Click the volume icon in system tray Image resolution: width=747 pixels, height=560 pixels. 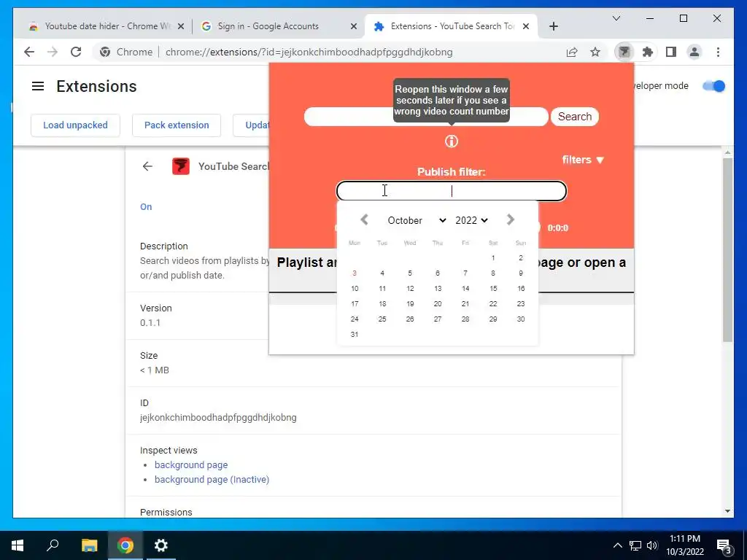click(652, 545)
